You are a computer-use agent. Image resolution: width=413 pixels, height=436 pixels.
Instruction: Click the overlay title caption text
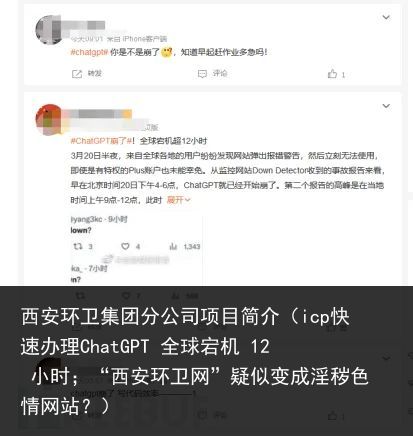click(195, 361)
